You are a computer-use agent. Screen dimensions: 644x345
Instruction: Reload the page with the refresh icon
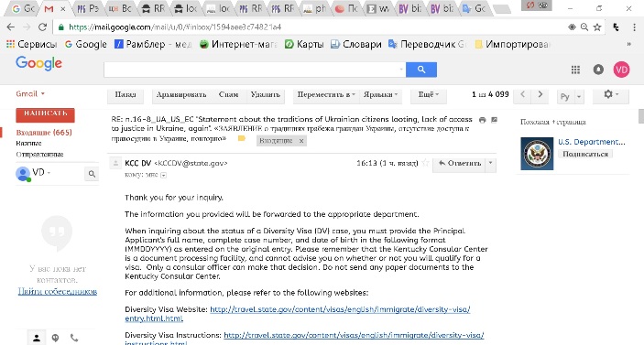[x=42, y=27]
